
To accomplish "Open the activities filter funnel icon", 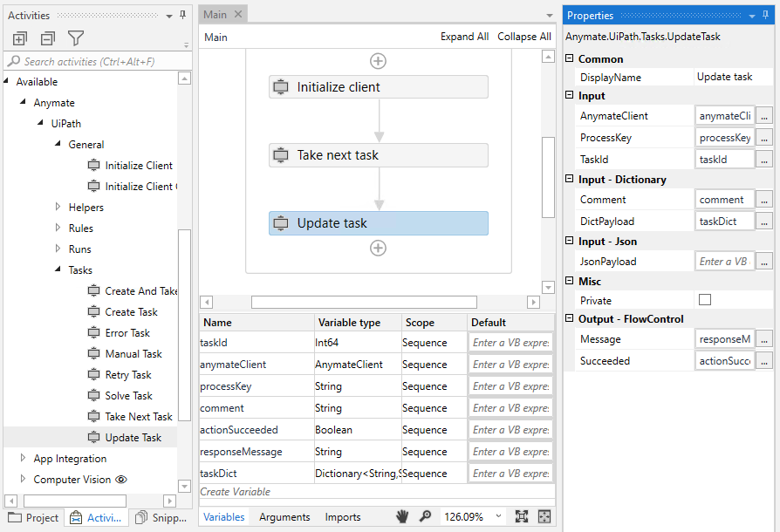I will coord(76,38).
